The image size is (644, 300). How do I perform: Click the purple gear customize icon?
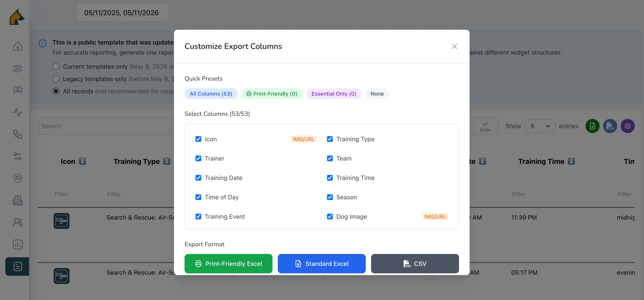click(x=628, y=126)
